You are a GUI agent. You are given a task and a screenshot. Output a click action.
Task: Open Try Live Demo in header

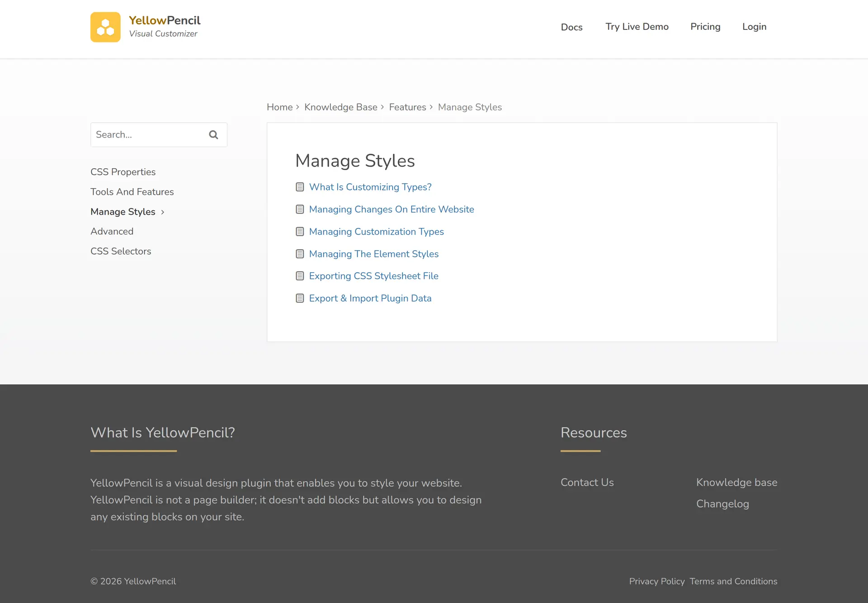(x=637, y=27)
